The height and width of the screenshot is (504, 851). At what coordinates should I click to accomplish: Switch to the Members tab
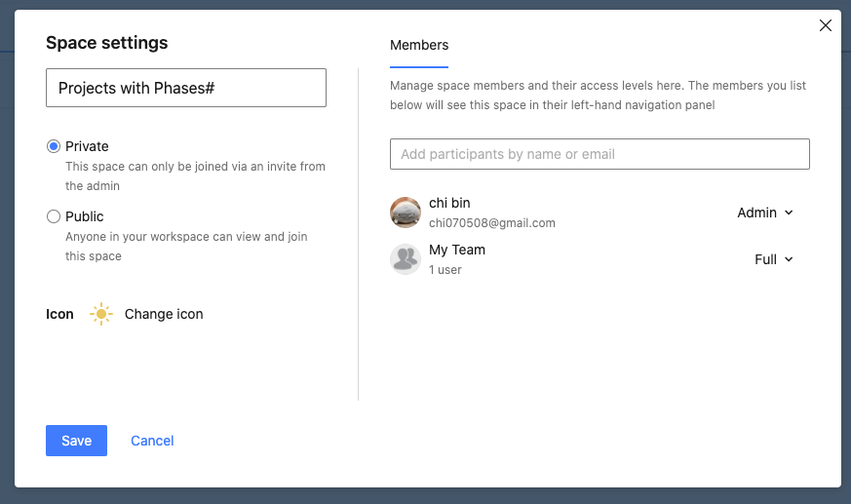tap(419, 45)
